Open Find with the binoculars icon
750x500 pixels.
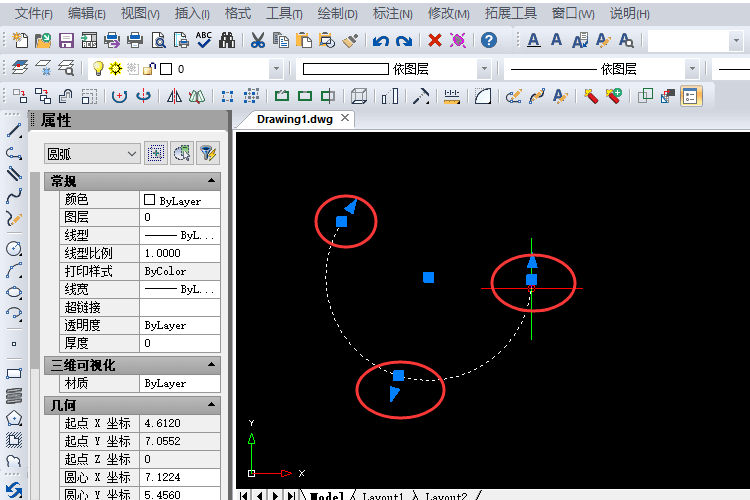227,40
